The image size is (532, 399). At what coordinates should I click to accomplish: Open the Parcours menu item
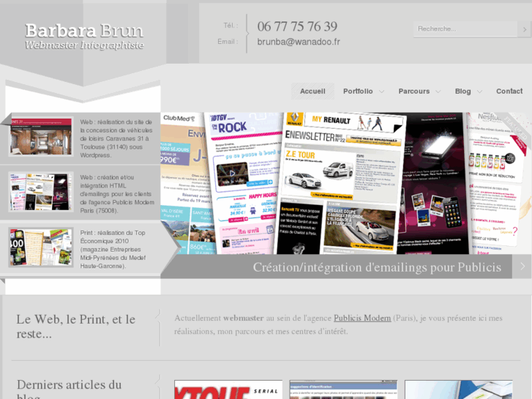tap(414, 91)
